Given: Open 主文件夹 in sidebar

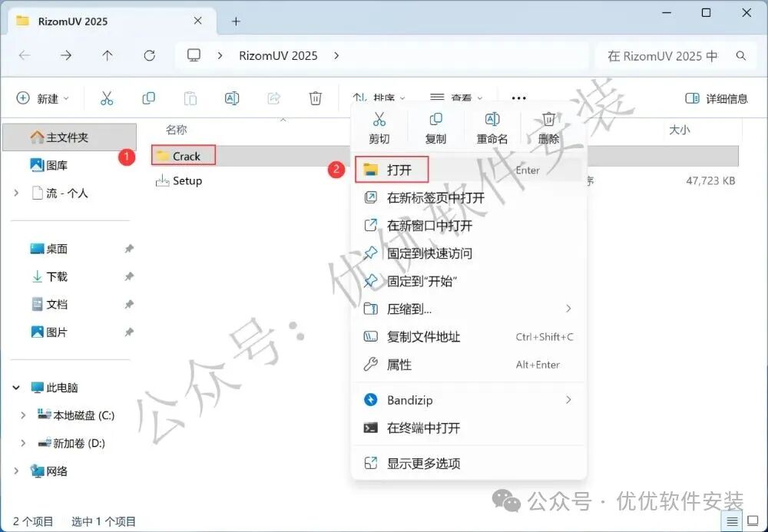Looking at the screenshot, I should click(x=69, y=137).
